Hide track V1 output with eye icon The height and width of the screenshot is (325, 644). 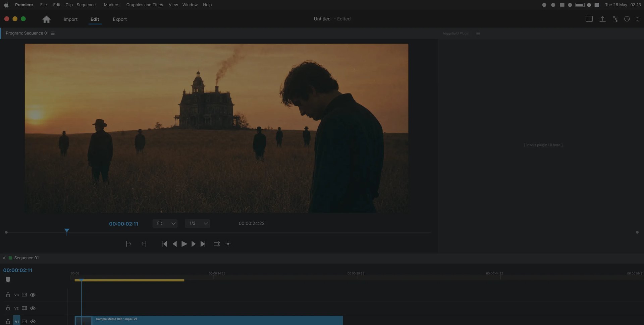33,321
